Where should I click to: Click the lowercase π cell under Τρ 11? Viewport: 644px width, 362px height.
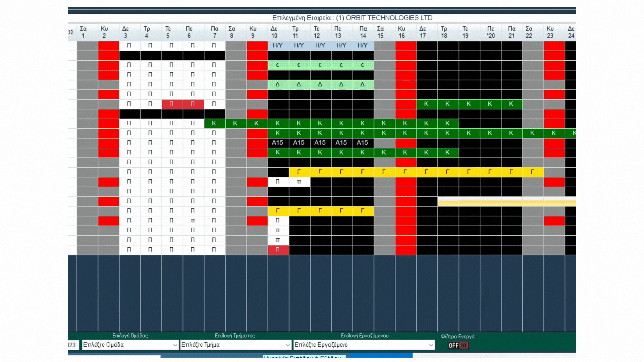pos(299,182)
